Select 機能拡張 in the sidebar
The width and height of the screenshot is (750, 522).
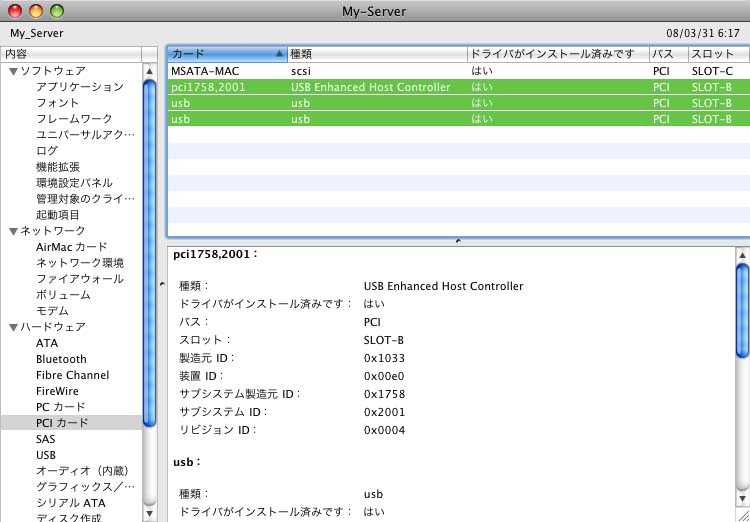(58, 167)
